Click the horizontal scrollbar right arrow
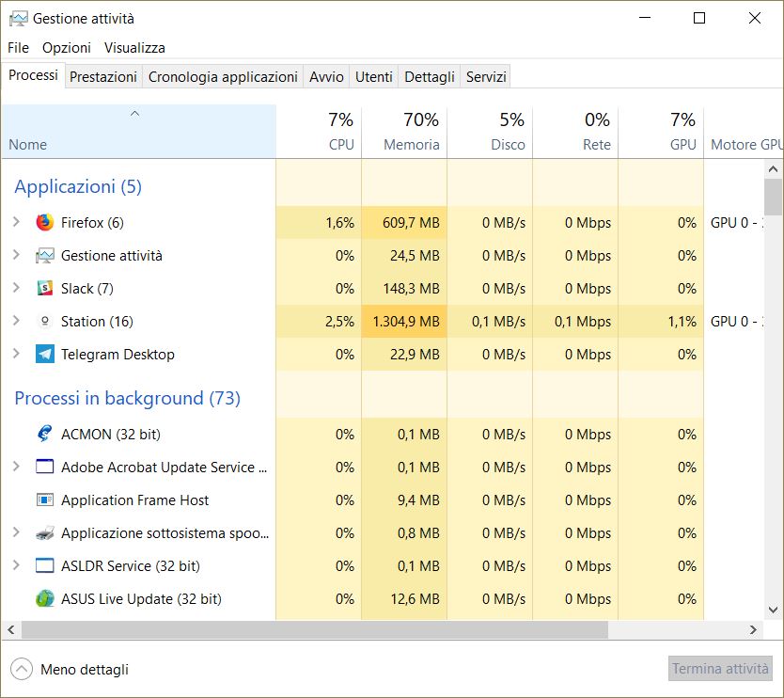The width and height of the screenshot is (784, 698). (753, 630)
